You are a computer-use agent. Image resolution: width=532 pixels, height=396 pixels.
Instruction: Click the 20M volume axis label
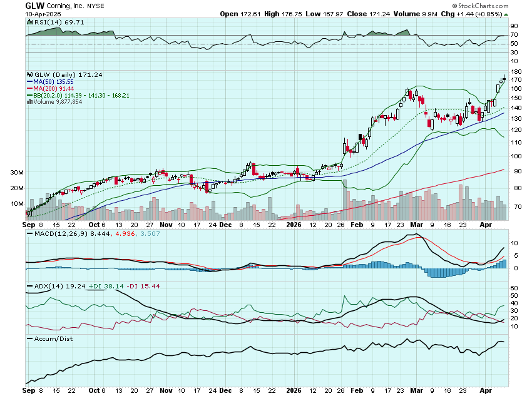[17, 188]
